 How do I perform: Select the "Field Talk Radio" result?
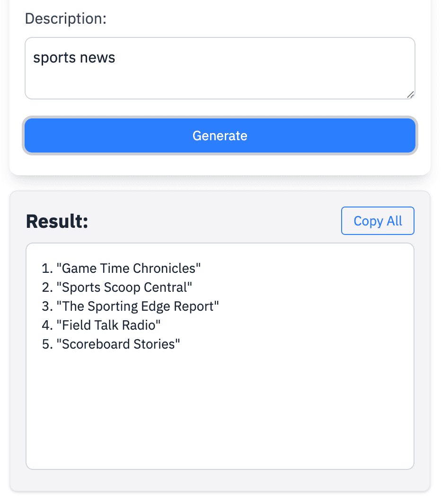coord(108,325)
